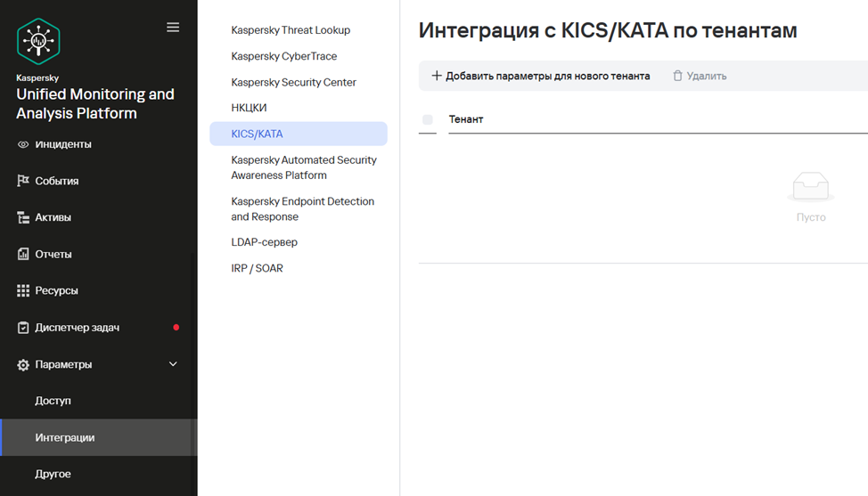Screen dimensions: 868x496
Task: Select KICS/KATA integration item
Action: (299, 134)
